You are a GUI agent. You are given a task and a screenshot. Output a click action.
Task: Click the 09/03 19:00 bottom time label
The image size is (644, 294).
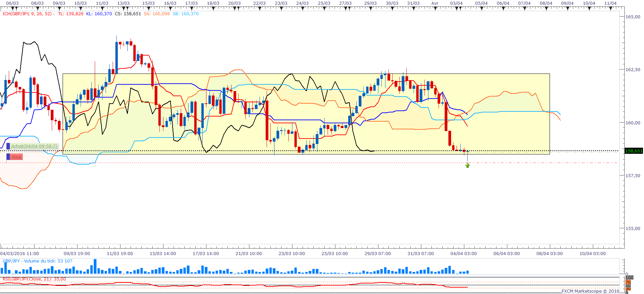tap(77, 253)
